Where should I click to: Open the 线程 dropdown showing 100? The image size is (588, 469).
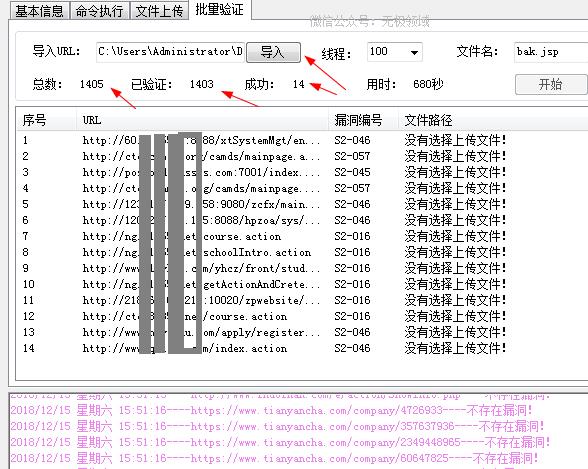[x=394, y=51]
